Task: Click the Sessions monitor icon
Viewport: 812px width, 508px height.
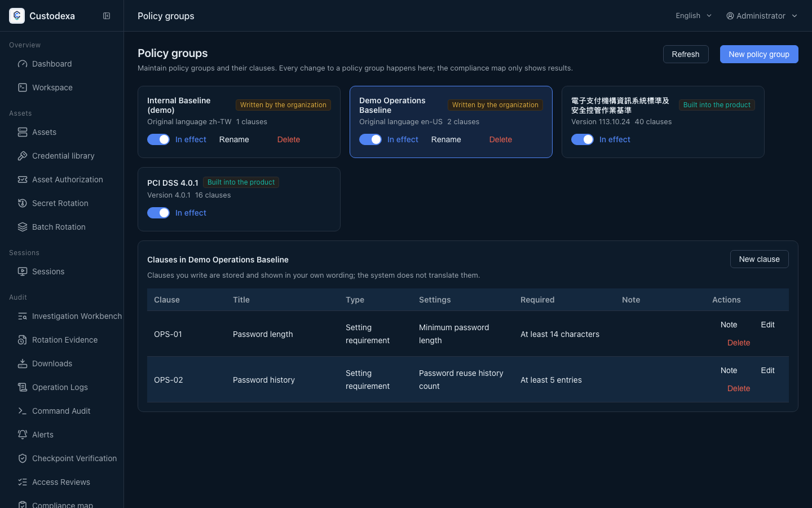Action: [x=23, y=271]
